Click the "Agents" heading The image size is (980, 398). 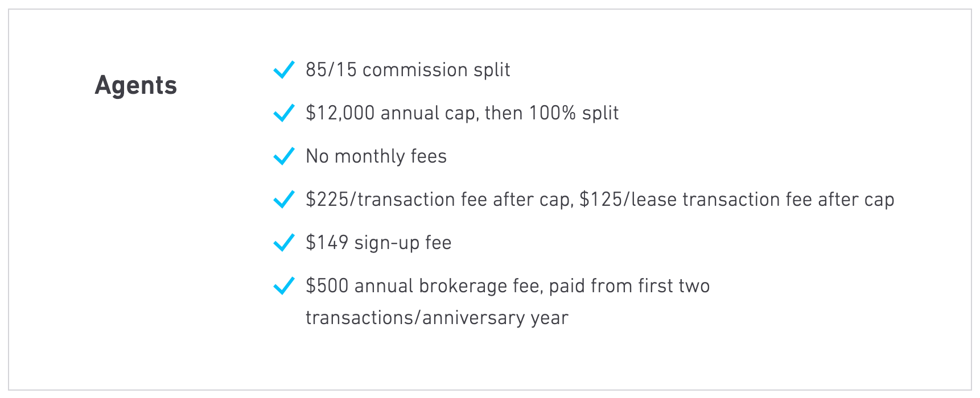[136, 86]
